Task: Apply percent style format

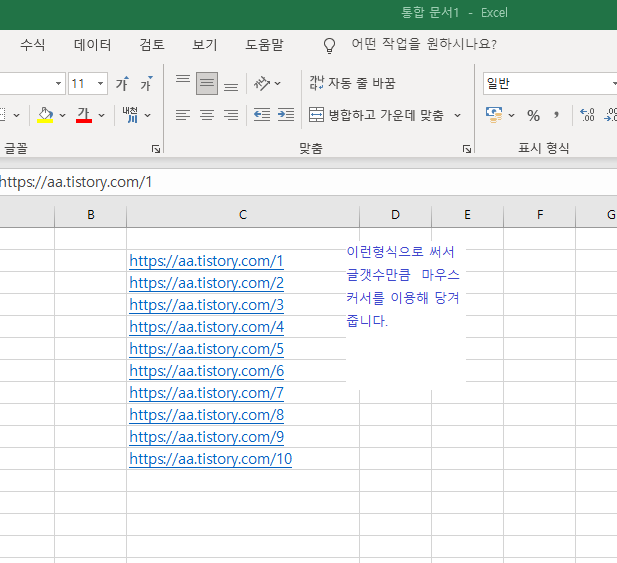Action: click(533, 115)
